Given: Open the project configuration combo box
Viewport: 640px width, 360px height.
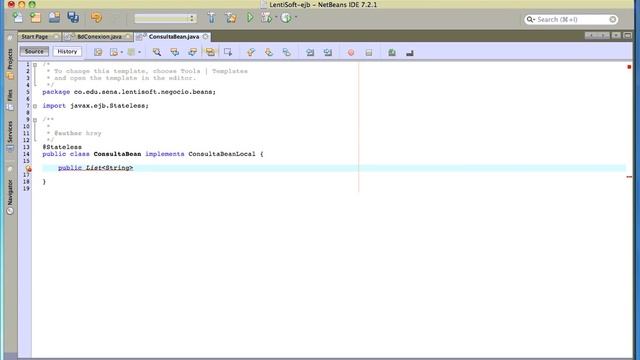Looking at the screenshot, I should (x=165, y=18).
